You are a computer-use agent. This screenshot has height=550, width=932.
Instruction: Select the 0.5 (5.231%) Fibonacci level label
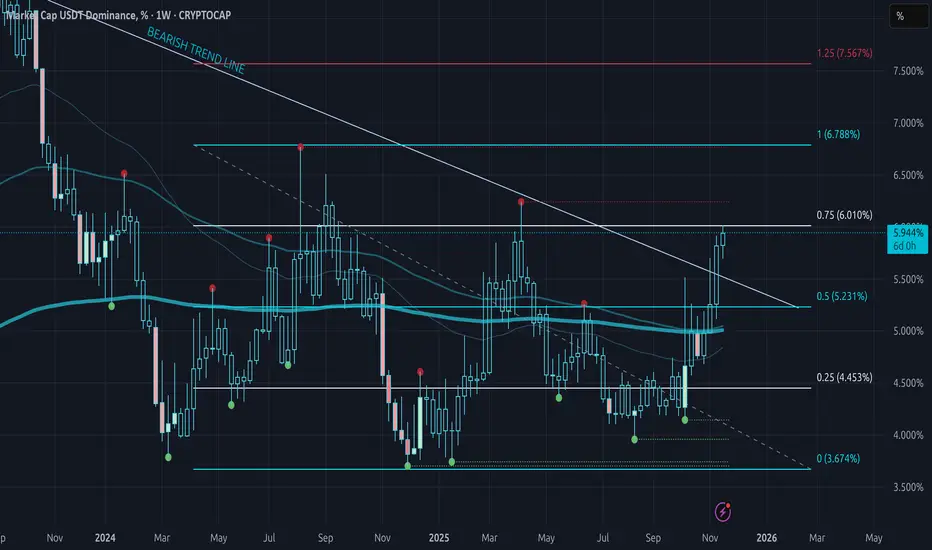pyautogui.click(x=842, y=296)
